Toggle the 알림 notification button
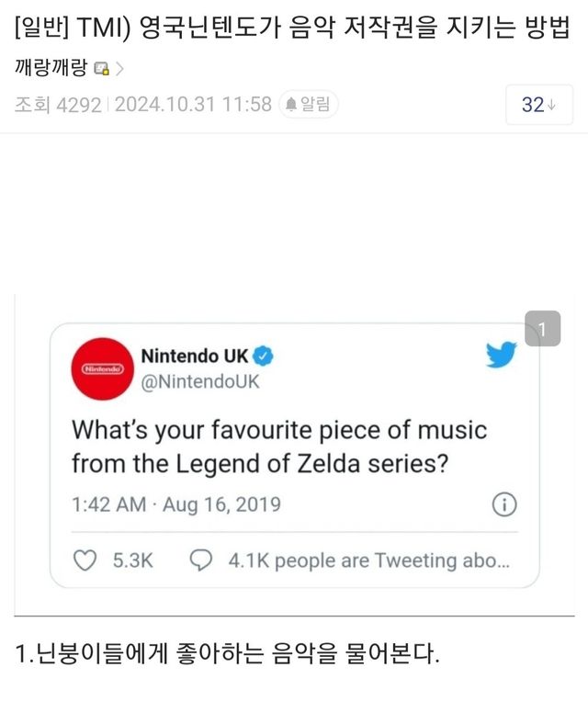The image size is (588, 701). click(309, 105)
